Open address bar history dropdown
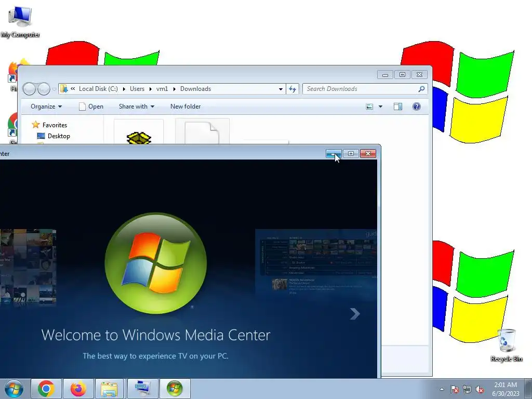The height and width of the screenshot is (399, 532). point(281,89)
